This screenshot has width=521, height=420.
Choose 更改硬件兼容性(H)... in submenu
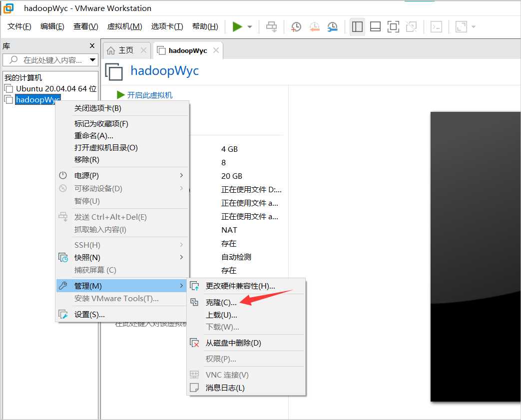246,286
